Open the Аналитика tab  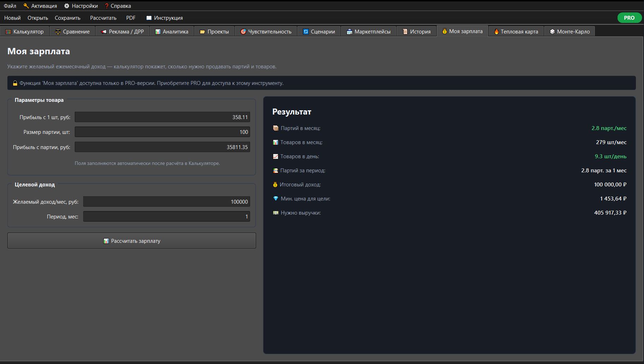click(172, 31)
